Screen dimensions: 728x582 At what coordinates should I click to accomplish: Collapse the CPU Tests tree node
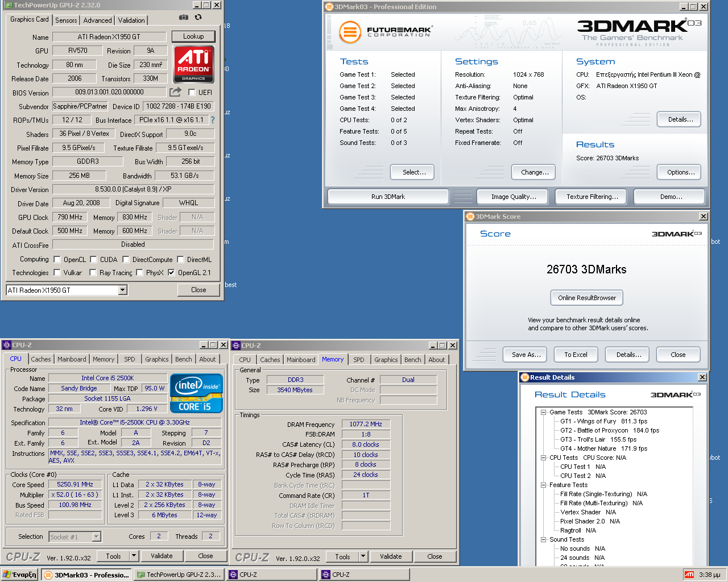[543, 458]
